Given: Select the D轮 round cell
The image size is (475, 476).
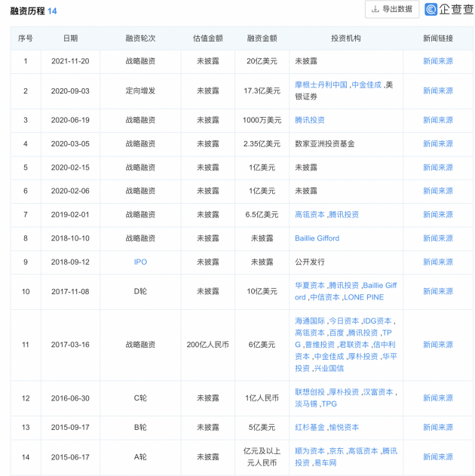Looking at the screenshot, I should [x=140, y=291].
